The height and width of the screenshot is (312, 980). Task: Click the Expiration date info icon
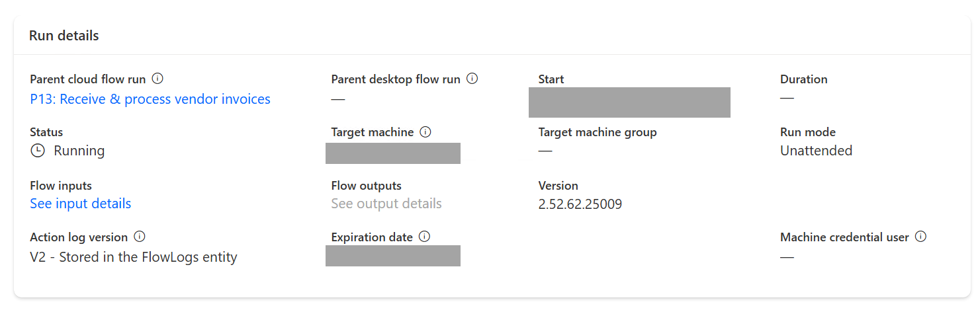tap(425, 237)
